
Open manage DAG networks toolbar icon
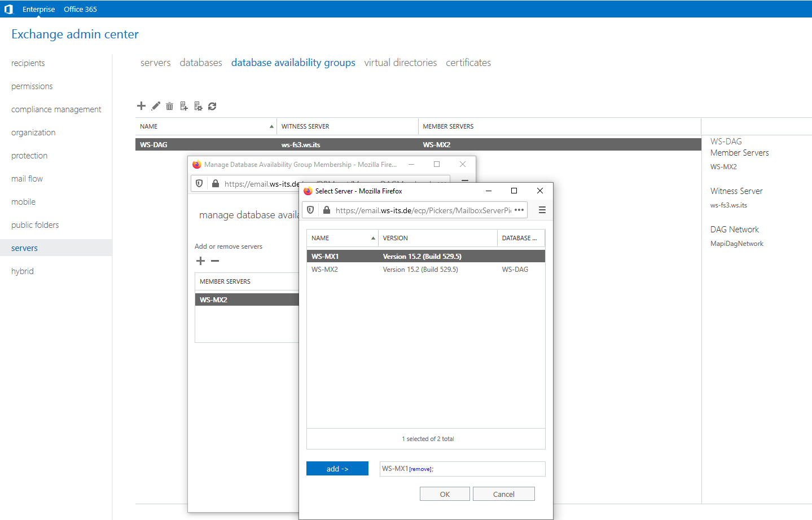[x=198, y=106]
